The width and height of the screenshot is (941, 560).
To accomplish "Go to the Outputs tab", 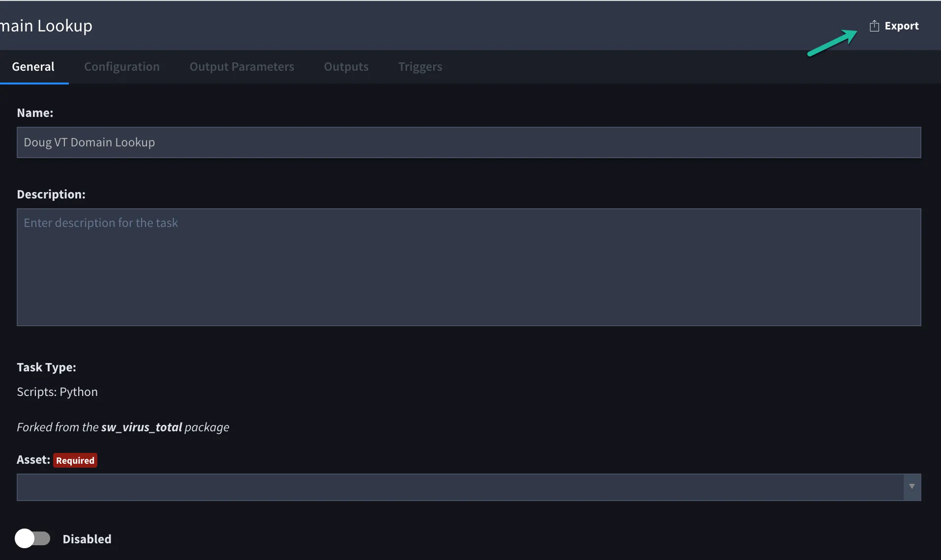I will click(x=346, y=66).
